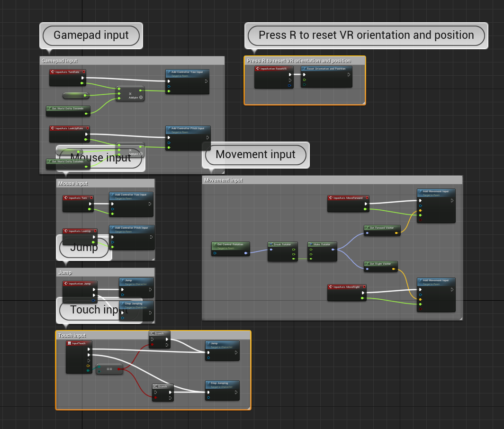504x429 pixels.
Task: Click the large Gamepad input bubble label
Action: [91, 36]
